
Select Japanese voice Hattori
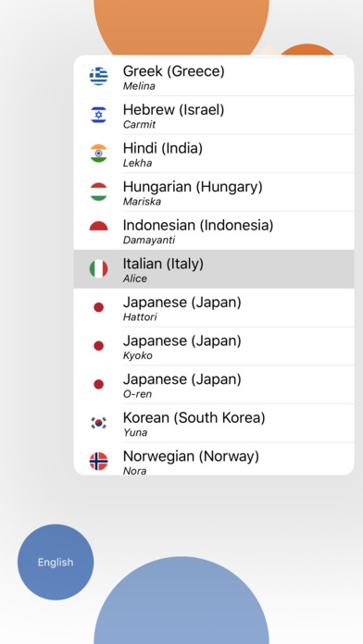[214, 307]
